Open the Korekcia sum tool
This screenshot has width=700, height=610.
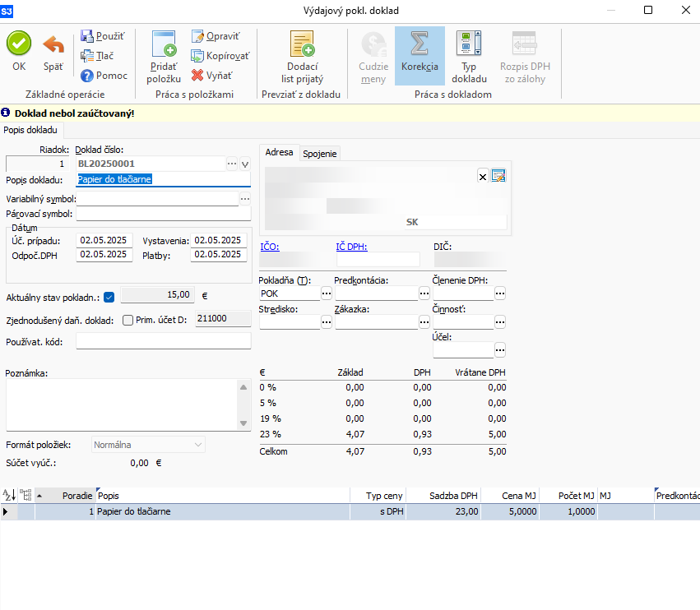(x=420, y=56)
